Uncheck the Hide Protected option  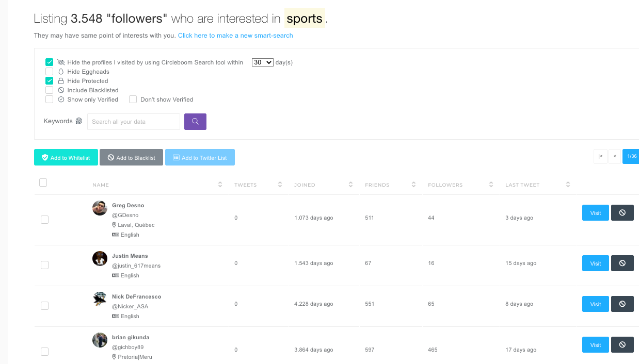tap(49, 80)
